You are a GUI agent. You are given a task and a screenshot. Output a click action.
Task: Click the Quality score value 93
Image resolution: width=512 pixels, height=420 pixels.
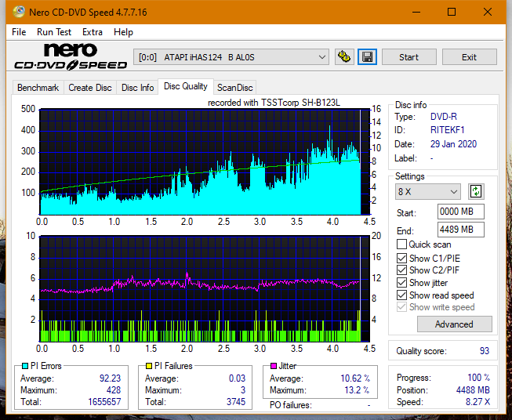(485, 351)
